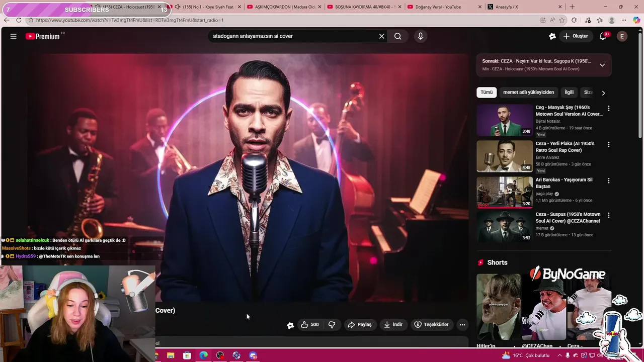
Task: Start voice search with microphone icon
Action: (421, 36)
